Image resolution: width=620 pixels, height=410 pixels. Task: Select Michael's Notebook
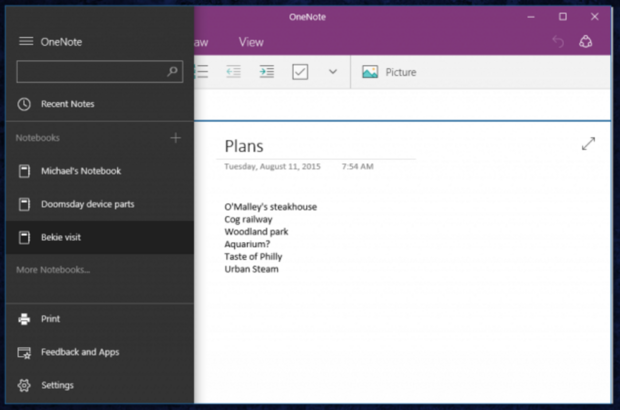[80, 171]
